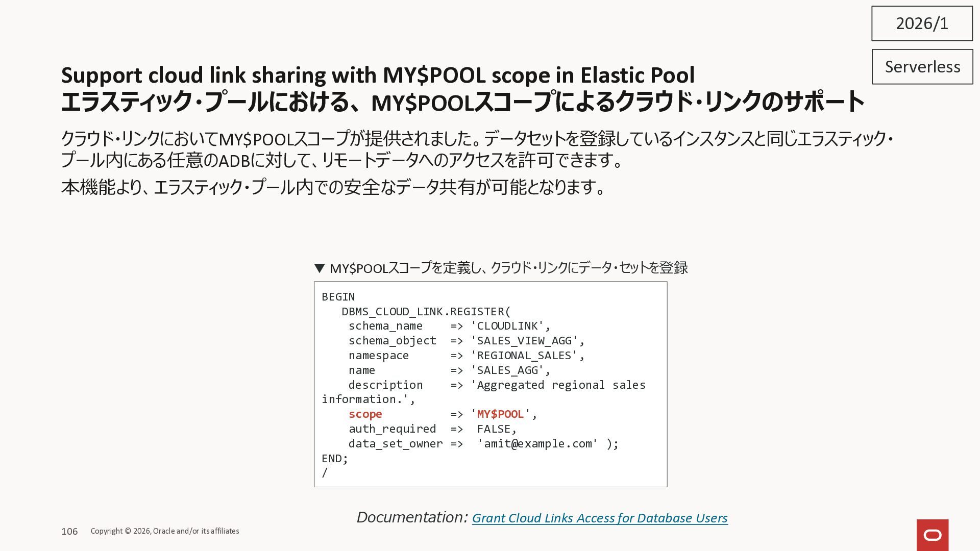Click the red MY$POOL value in code

[x=500, y=414]
